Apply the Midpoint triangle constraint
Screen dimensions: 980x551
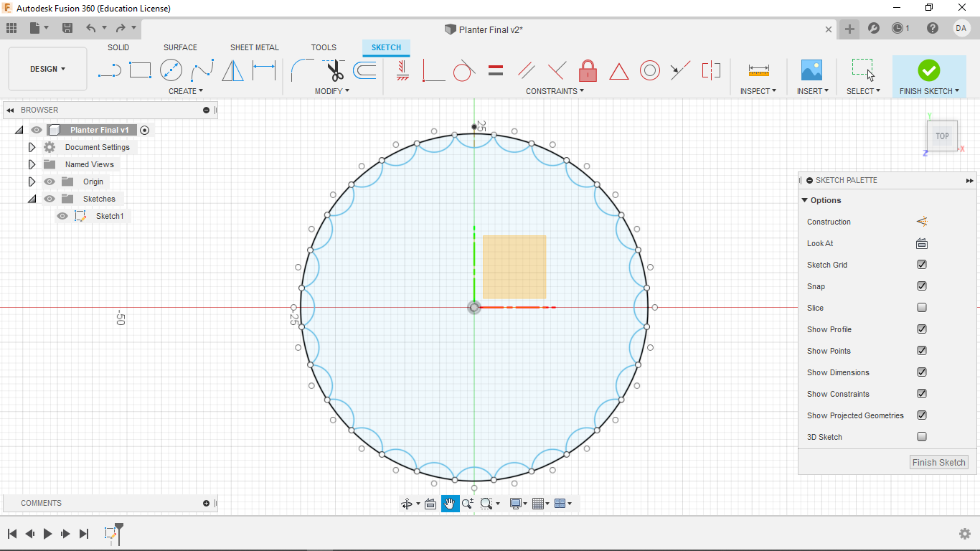619,71
